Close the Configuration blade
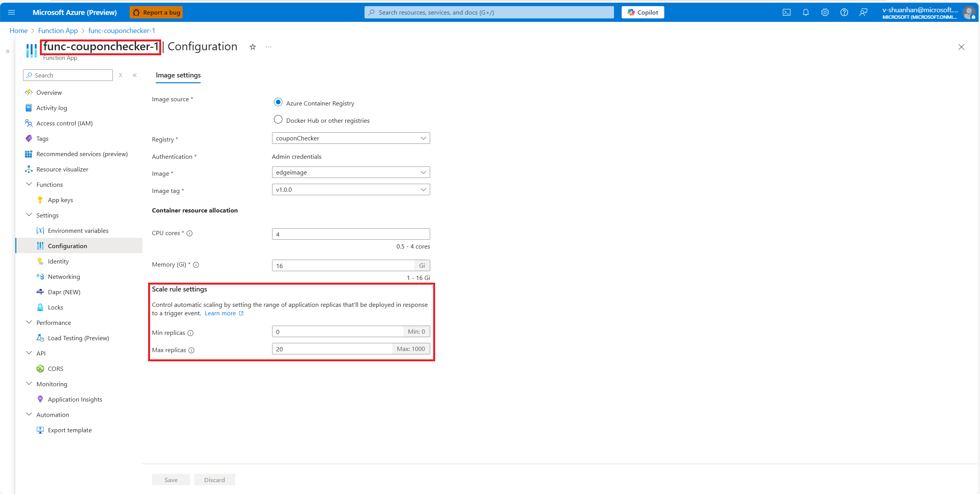 961,47
